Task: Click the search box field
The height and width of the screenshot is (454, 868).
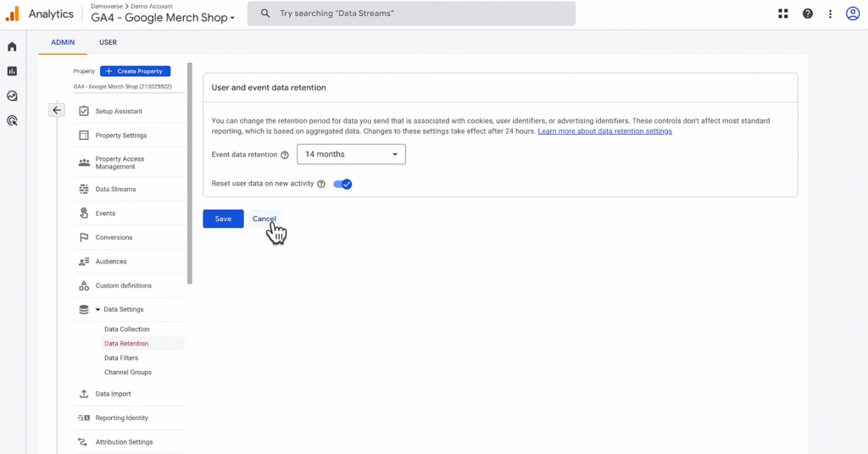Action: (411, 14)
